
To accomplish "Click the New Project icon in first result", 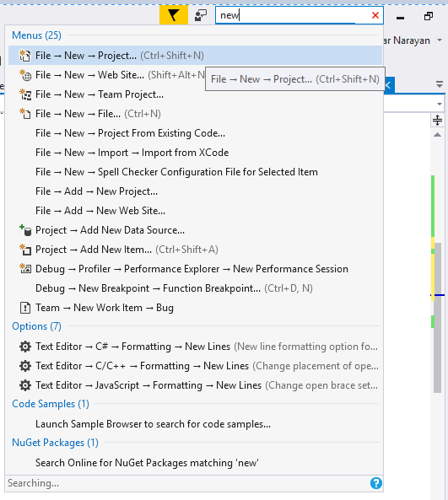I will 25,56.
